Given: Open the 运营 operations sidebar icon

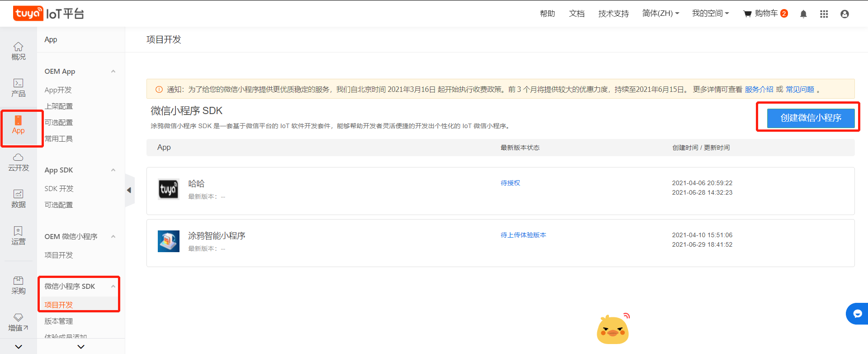Looking at the screenshot, I should coord(18,236).
